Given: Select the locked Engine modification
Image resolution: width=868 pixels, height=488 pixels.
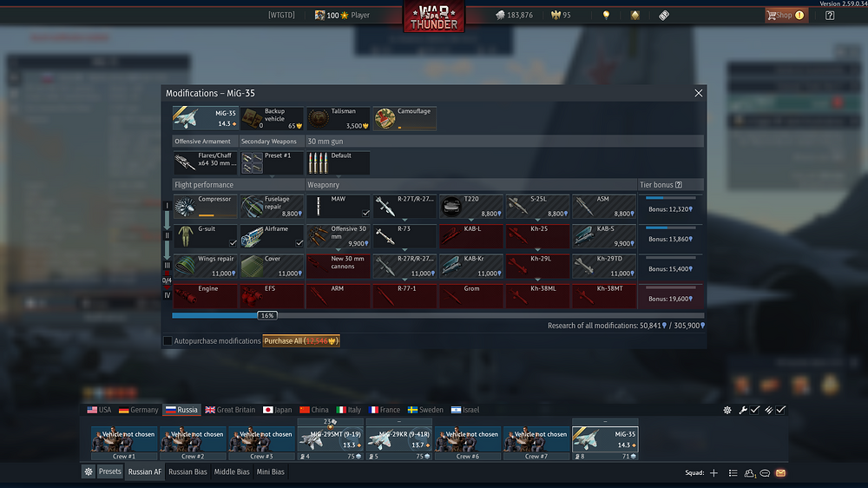Looking at the screenshot, I should (x=205, y=296).
